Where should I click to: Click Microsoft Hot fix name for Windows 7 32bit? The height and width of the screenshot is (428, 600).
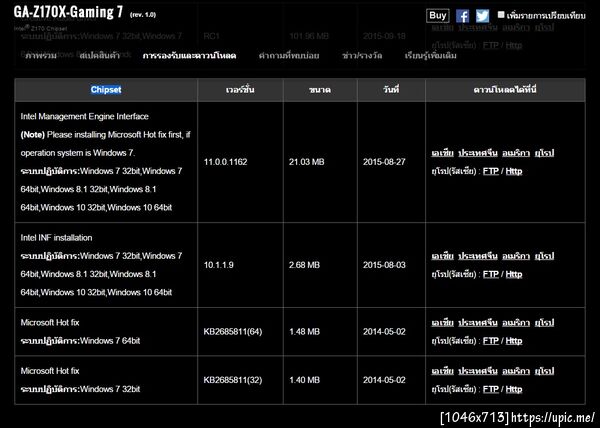[50, 371]
